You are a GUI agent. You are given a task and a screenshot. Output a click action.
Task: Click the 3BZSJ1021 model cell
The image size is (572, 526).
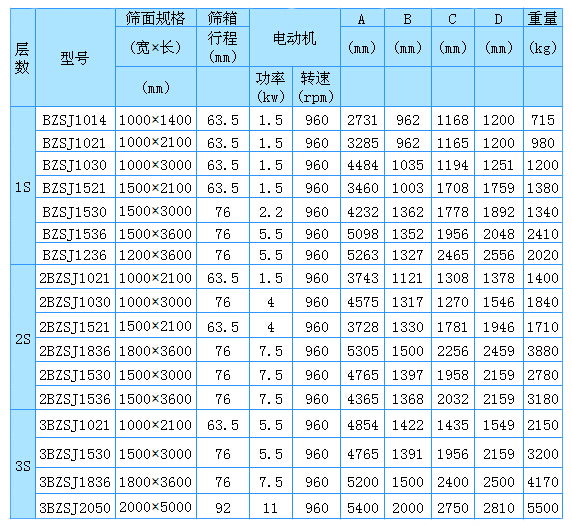click(x=76, y=424)
